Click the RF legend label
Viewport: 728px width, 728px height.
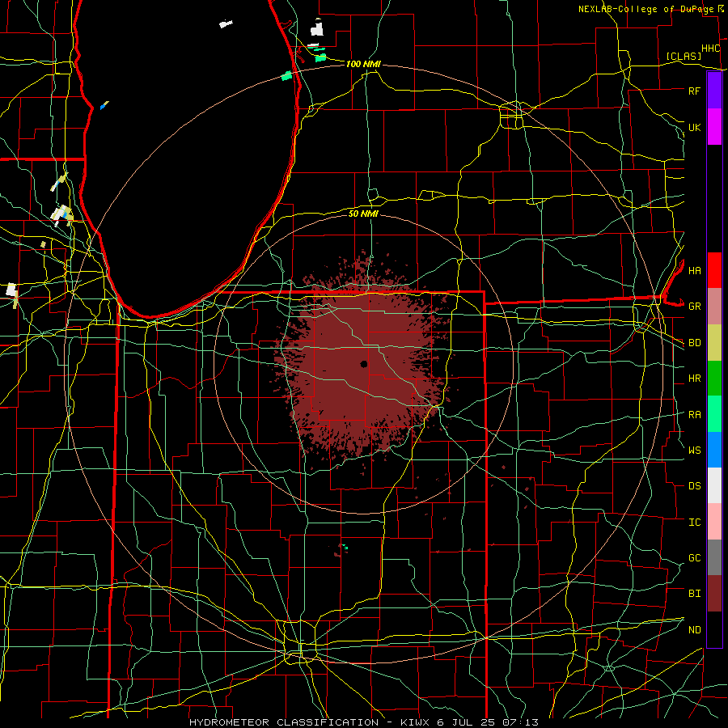[x=694, y=91]
